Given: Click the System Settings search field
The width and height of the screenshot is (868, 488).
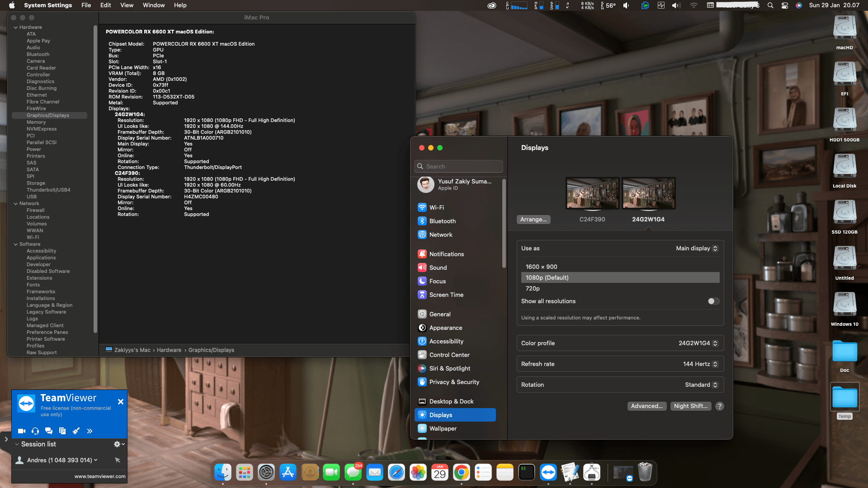Looking at the screenshot, I should point(458,166).
